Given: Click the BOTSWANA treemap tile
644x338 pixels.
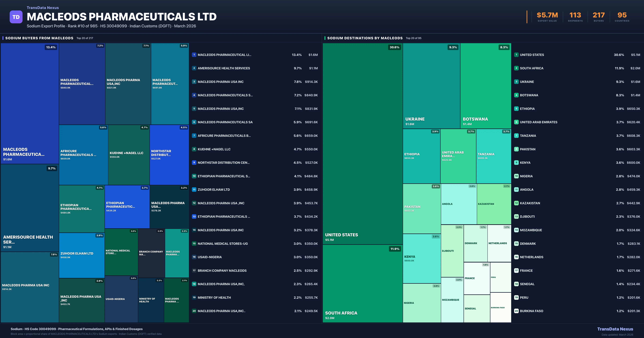Looking at the screenshot, I should pyautogui.click(x=486, y=86).
